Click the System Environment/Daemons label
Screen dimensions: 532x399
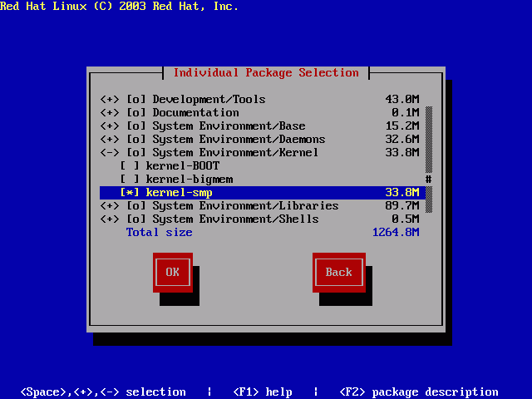(x=239, y=139)
